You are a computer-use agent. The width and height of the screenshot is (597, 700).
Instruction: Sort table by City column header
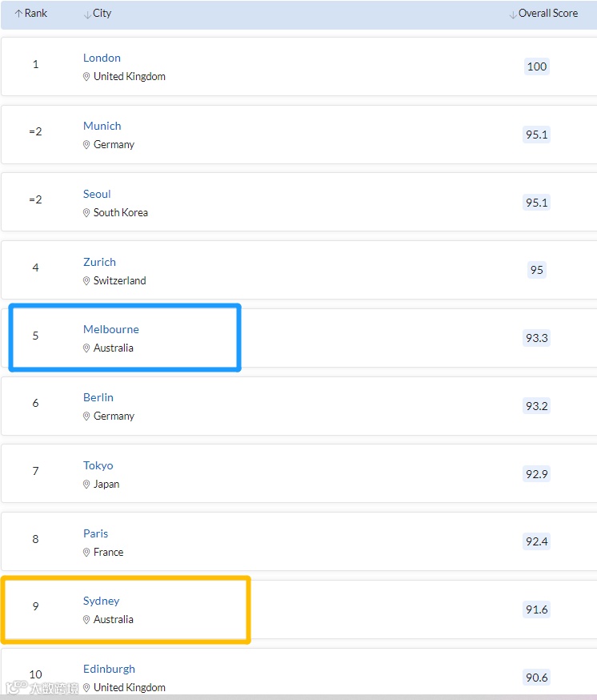98,14
